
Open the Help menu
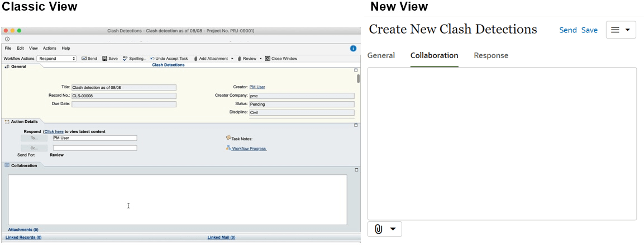tap(66, 49)
